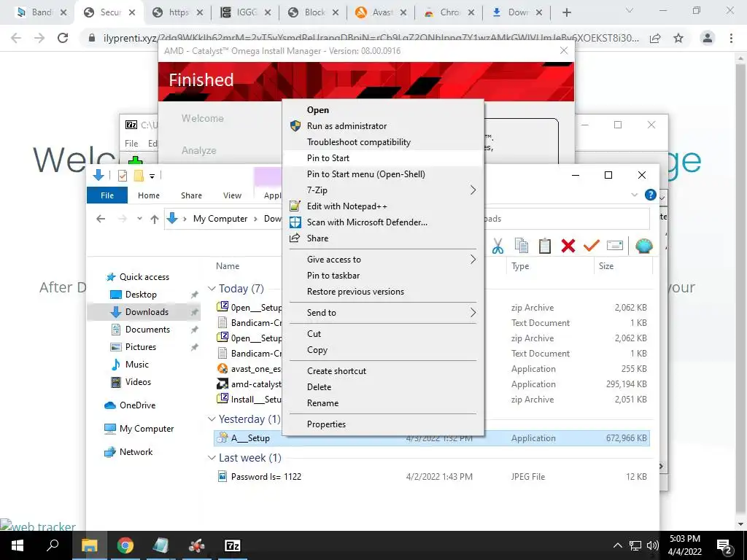Open the File ribbon tab

point(107,195)
